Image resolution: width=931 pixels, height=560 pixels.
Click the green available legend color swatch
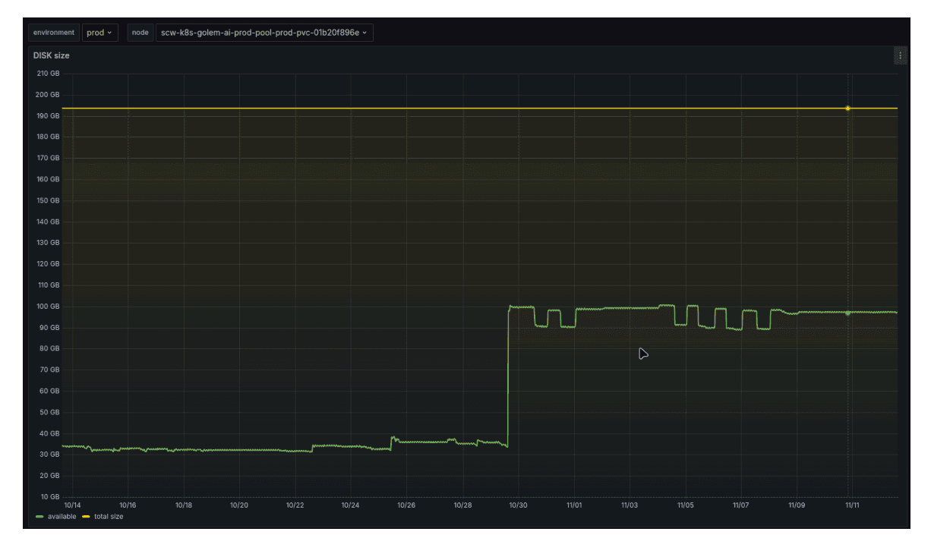pos(39,517)
